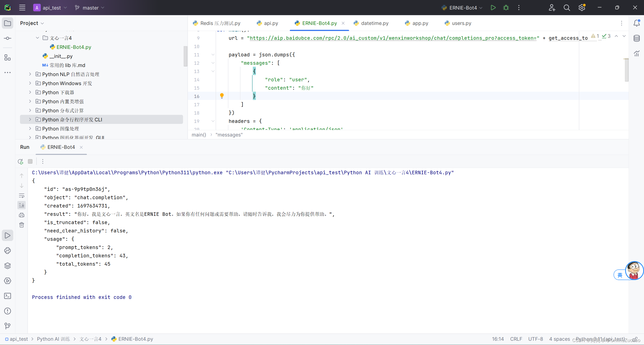Expand Python 命令行程序开发 CLI folder
Viewport: 644px width, 345px height.
tap(30, 119)
